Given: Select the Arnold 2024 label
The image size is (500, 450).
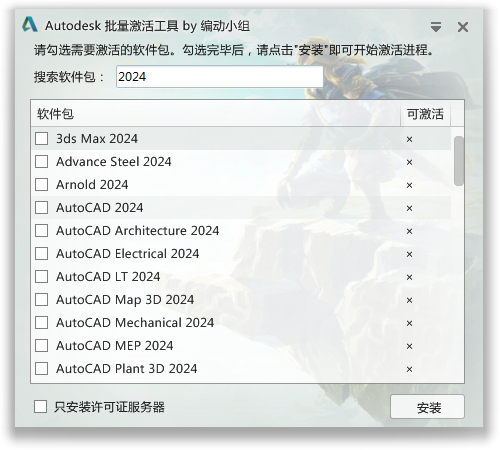Looking at the screenshot, I should [x=92, y=184].
